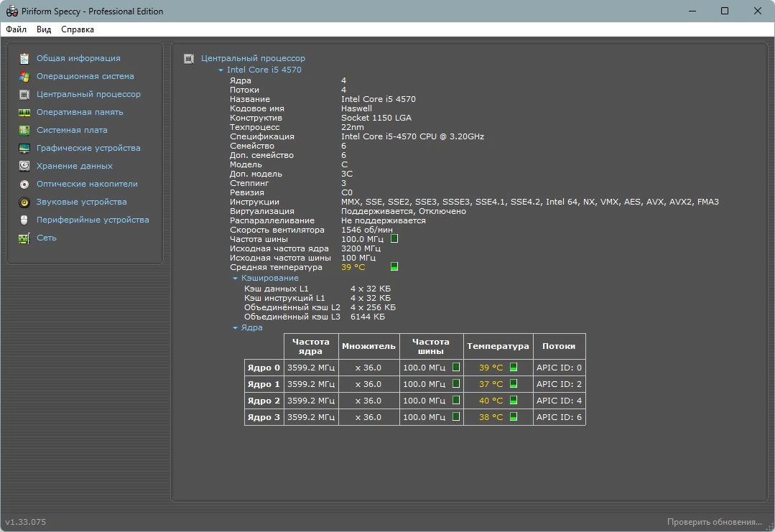
Task: Click the bus frequency graph icon for Ядро 0
Action: [x=456, y=367]
